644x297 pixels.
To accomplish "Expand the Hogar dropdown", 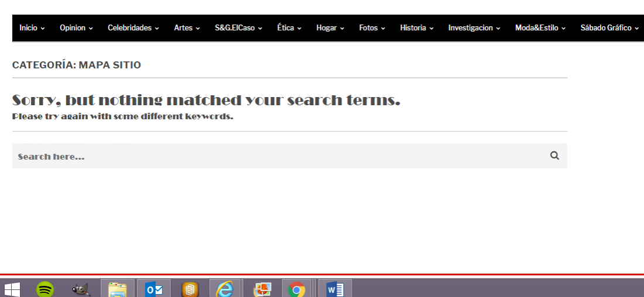I will pos(330,28).
